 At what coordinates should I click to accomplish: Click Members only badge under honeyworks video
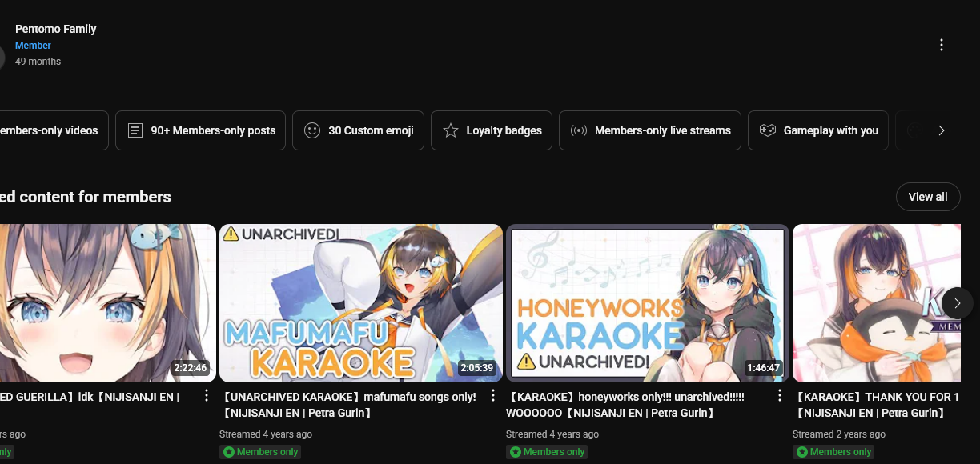(547, 452)
